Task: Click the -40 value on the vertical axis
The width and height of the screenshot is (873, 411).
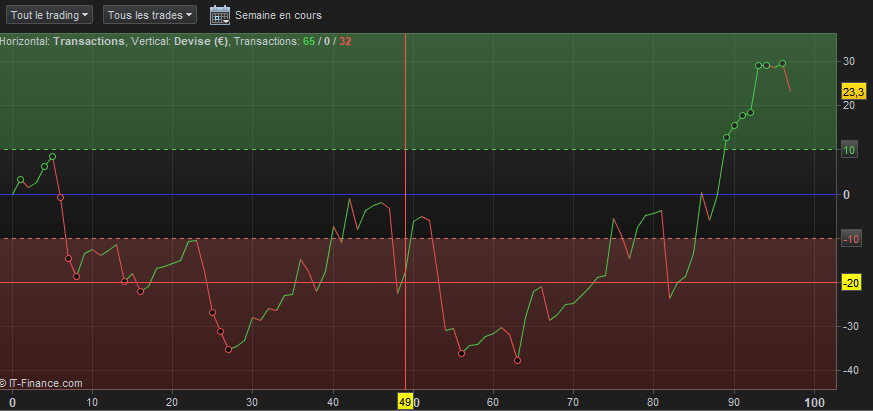Action: [x=851, y=370]
